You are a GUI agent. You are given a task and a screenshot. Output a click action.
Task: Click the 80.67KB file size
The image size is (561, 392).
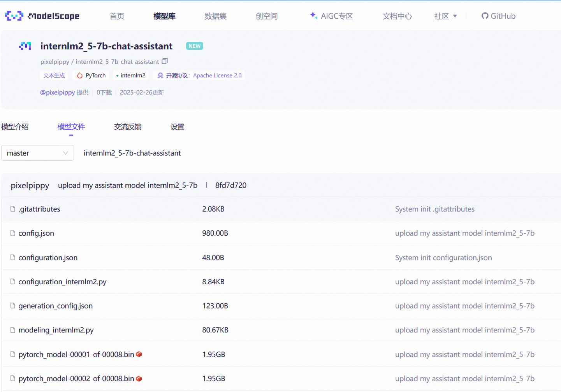pyautogui.click(x=215, y=330)
